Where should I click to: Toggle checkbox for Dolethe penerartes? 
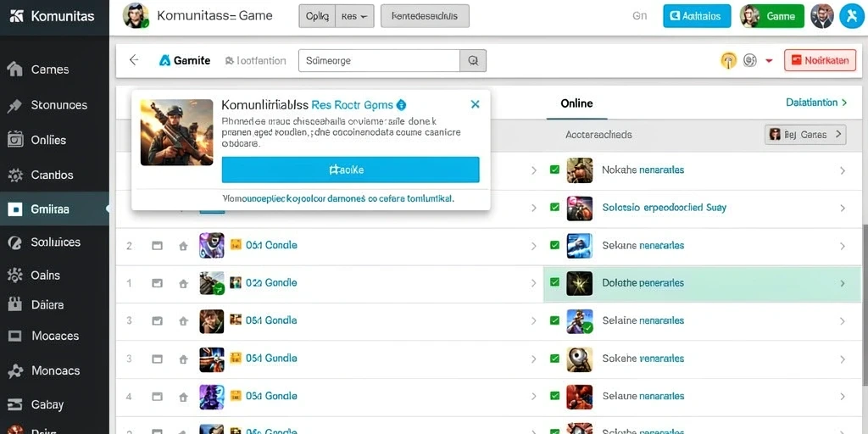coord(554,283)
